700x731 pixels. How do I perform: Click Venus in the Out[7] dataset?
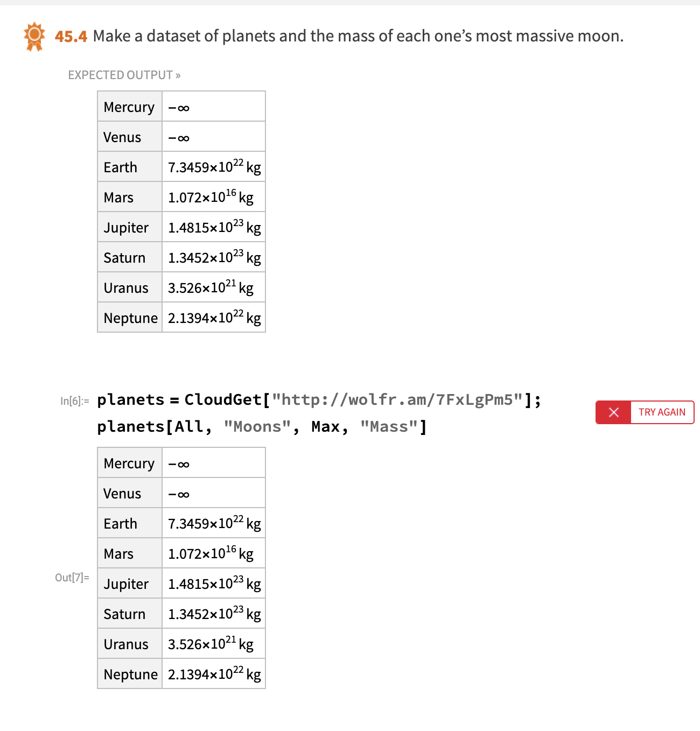[122, 494]
